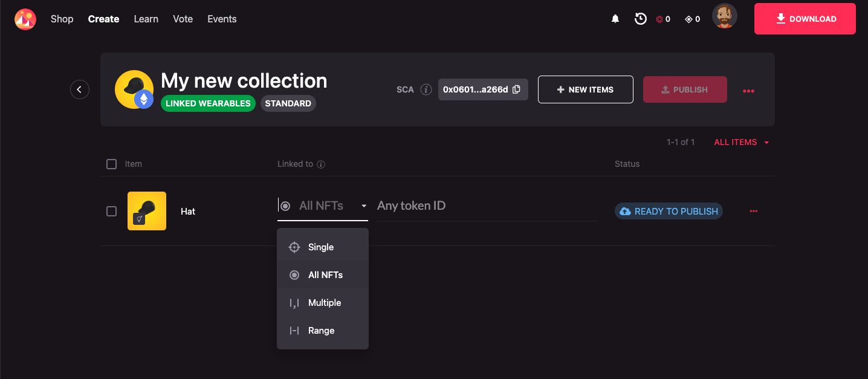Click the user avatar in the header
Screen dimensions: 868x379
(724, 16)
